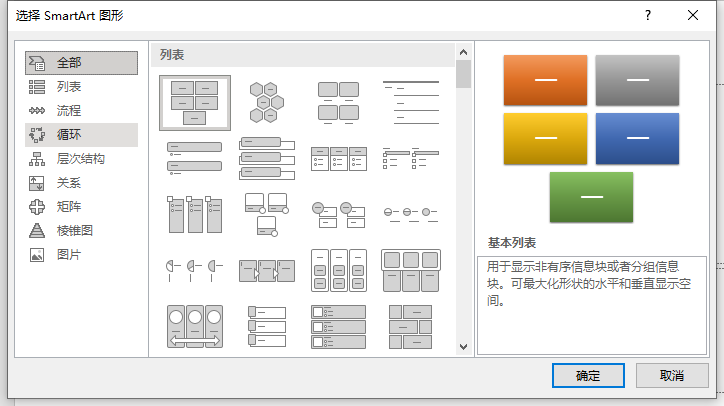Close the SmartArt dialog window
The width and height of the screenshot is (724, 406).
click(x=693, y=16)
